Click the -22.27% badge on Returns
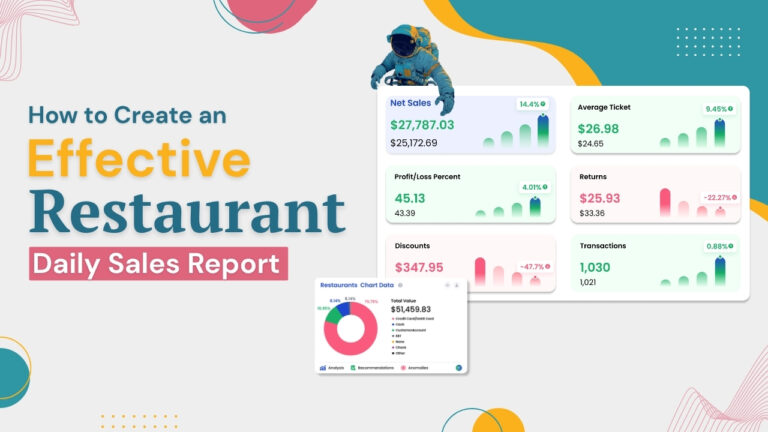The height and width of the screenshot is (432, 768). (x=720, y=197)
